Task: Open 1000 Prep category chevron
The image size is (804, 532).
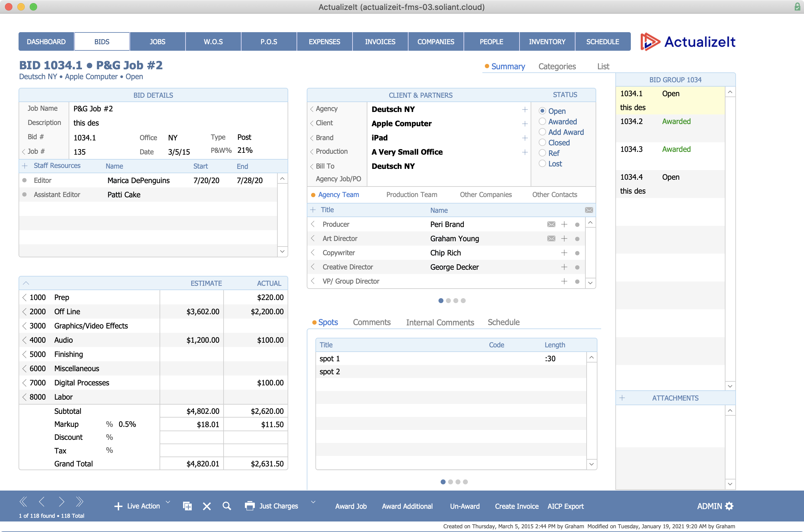Action: (x=24, y=298)
